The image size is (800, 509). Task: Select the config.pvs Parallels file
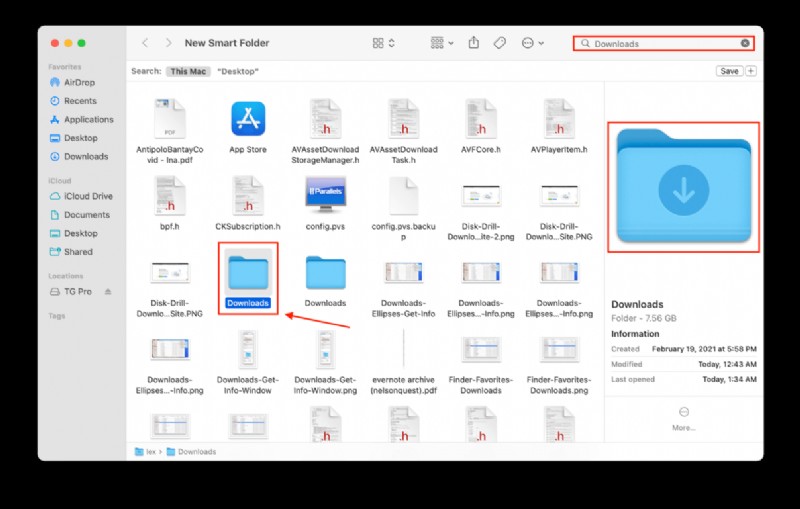326,203
